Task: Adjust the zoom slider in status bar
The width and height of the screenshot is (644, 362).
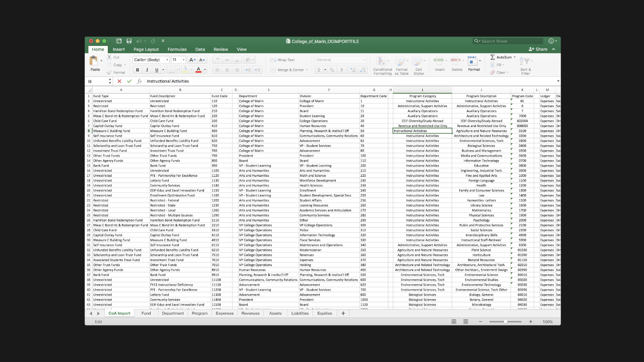Action: click(x=506, y=322)
